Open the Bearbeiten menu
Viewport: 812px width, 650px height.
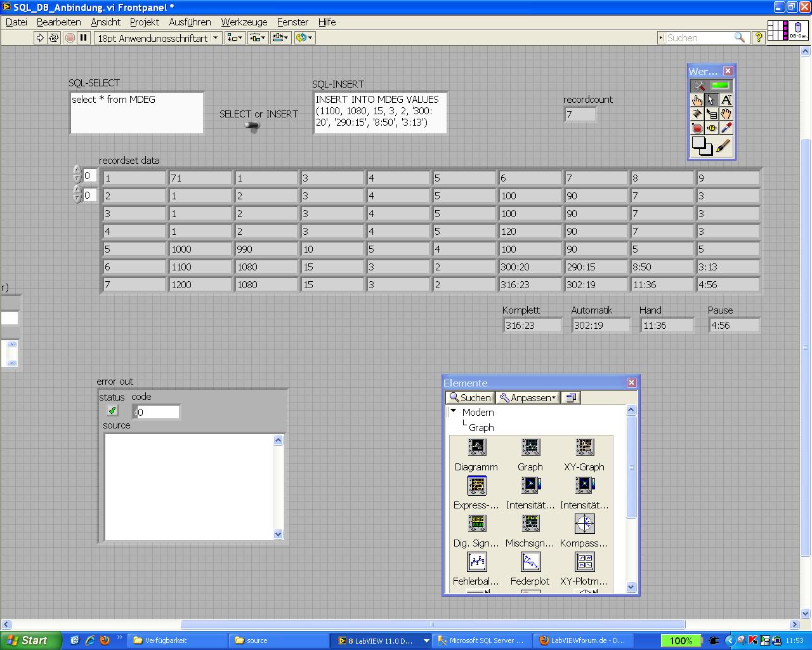coord(59,22)
